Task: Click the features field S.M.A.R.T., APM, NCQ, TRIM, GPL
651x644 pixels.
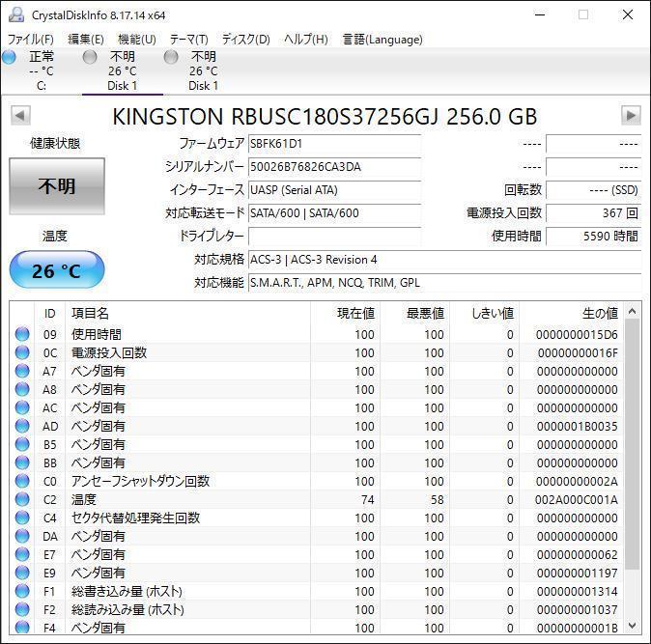Action: pos(445,283)
